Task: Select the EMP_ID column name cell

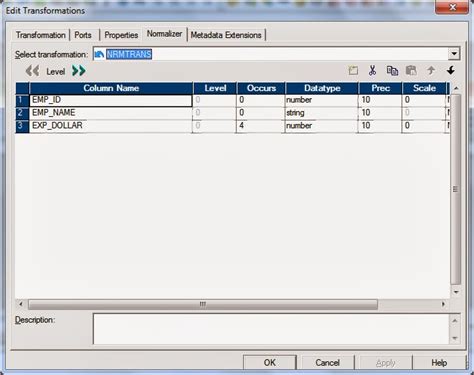Action: [111, 100]
